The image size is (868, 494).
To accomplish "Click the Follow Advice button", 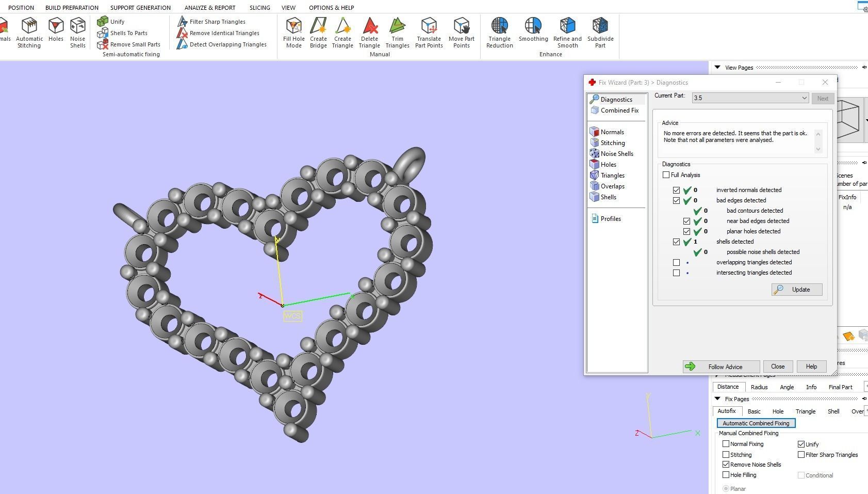I will 721,366.
